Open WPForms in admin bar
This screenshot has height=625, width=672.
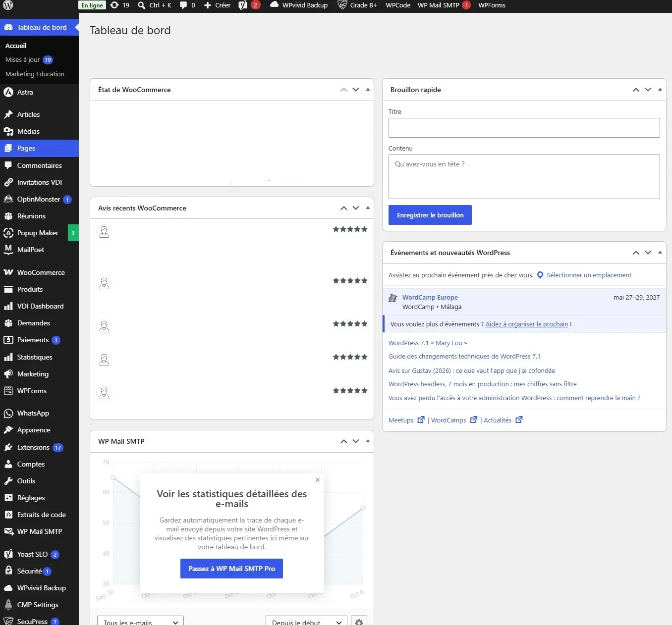click(492, 5)
